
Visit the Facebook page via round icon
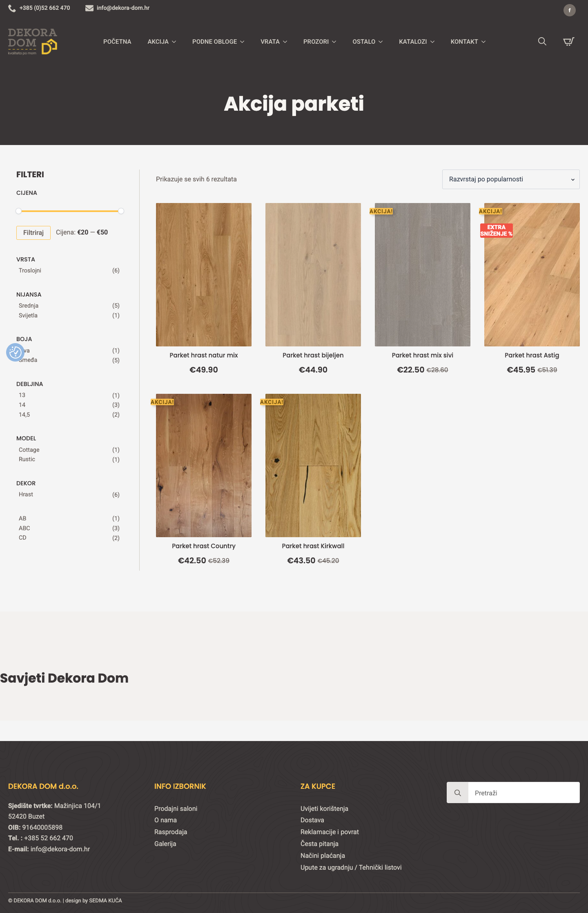(569, 10)
